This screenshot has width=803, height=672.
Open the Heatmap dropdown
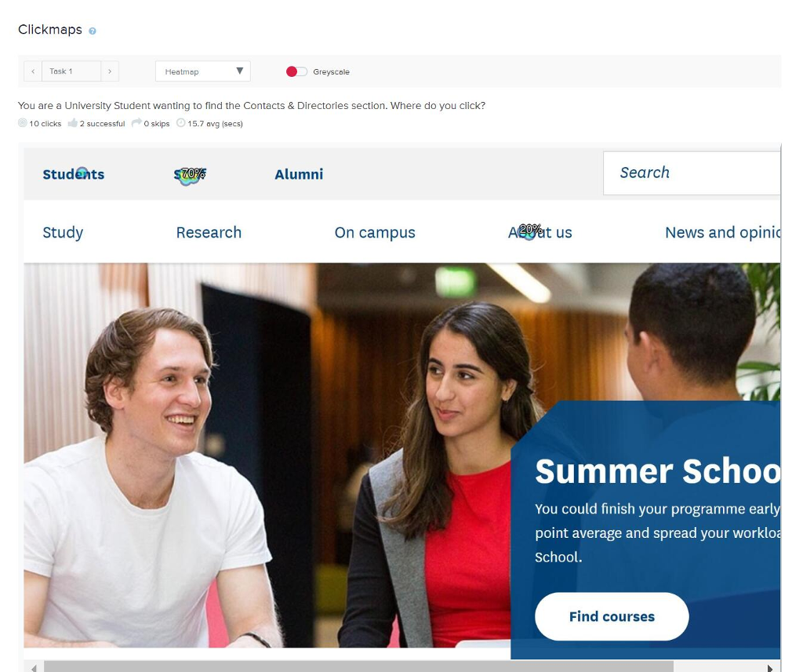[x=203, y=71]
